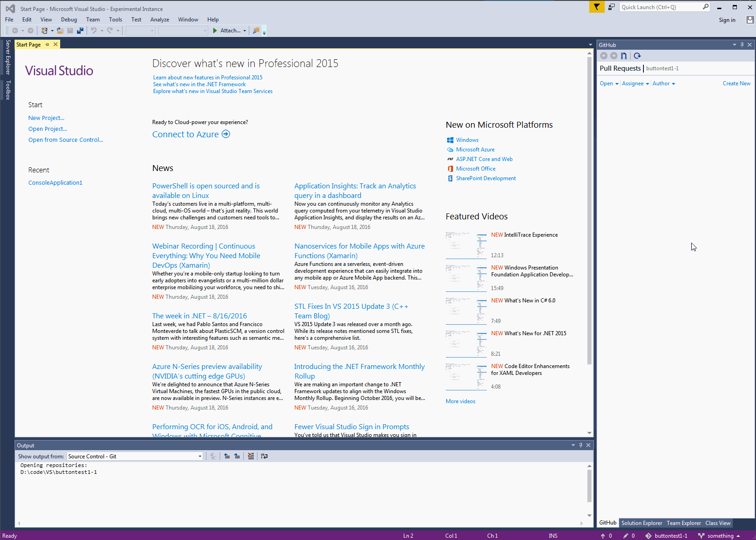Close the Start Page tab
The image size is (756, 540).
56,44
